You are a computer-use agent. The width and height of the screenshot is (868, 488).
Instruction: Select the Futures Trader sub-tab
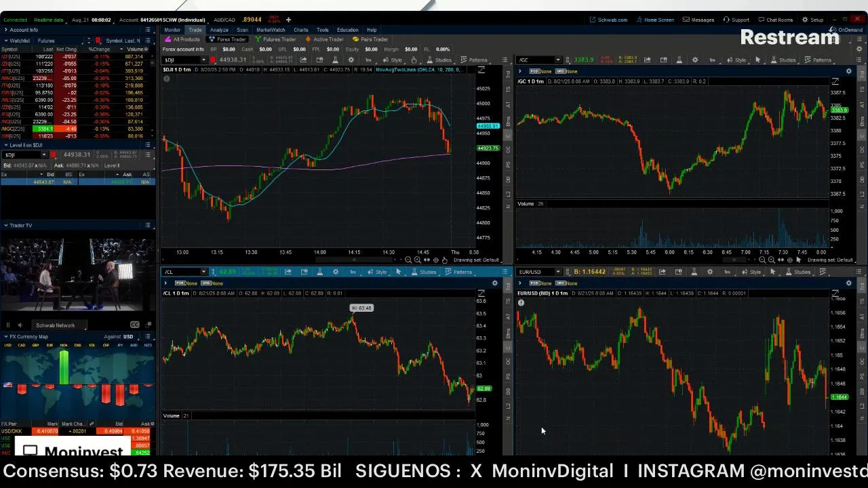tap(275, 39)
